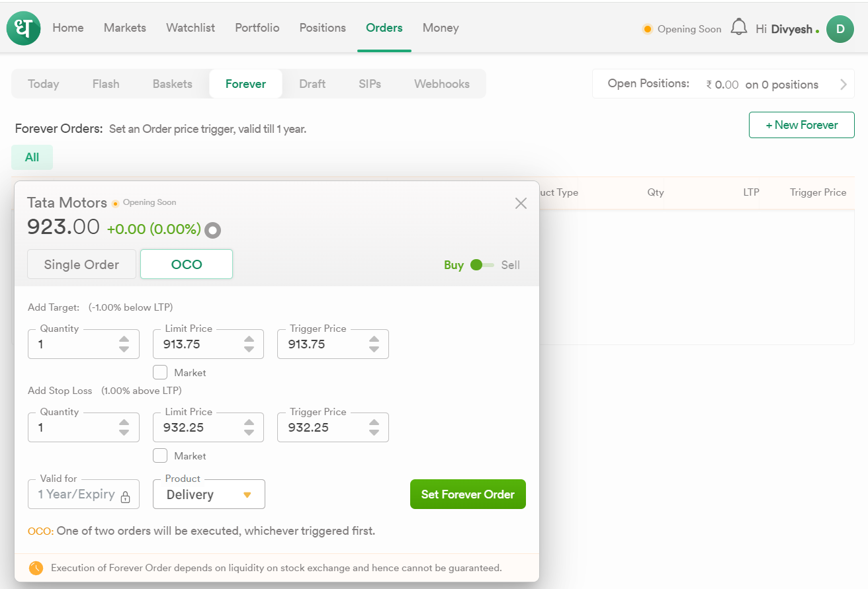Image resolution: width=868 pixels, height=589 pixels.
Task: Open the Portfolio page
Action: (x=257, y=28)
